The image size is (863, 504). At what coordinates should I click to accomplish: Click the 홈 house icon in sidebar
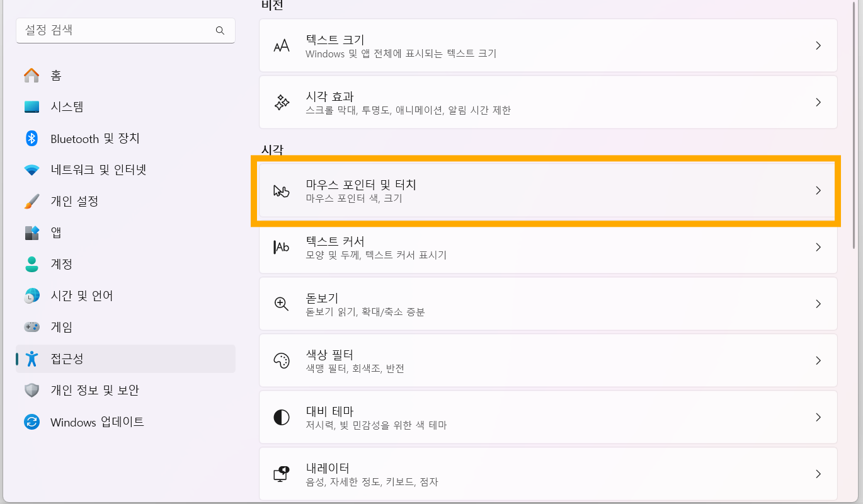pos(31,76)
